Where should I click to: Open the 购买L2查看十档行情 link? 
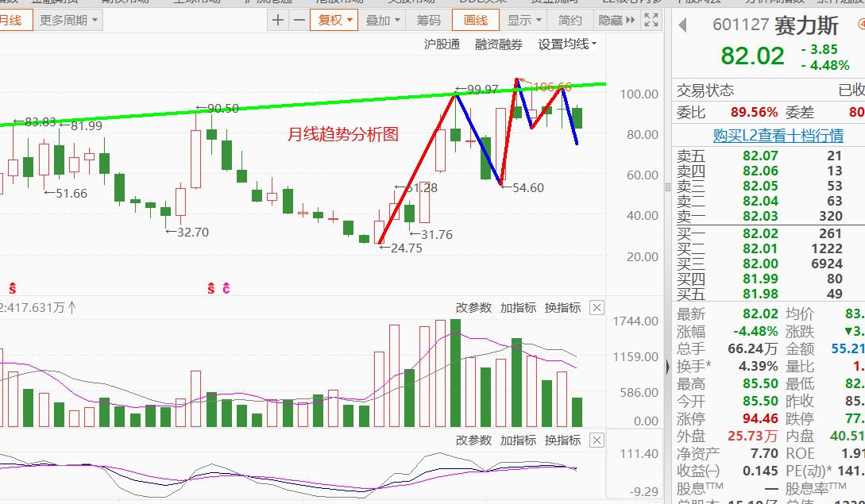pos(778,135)
